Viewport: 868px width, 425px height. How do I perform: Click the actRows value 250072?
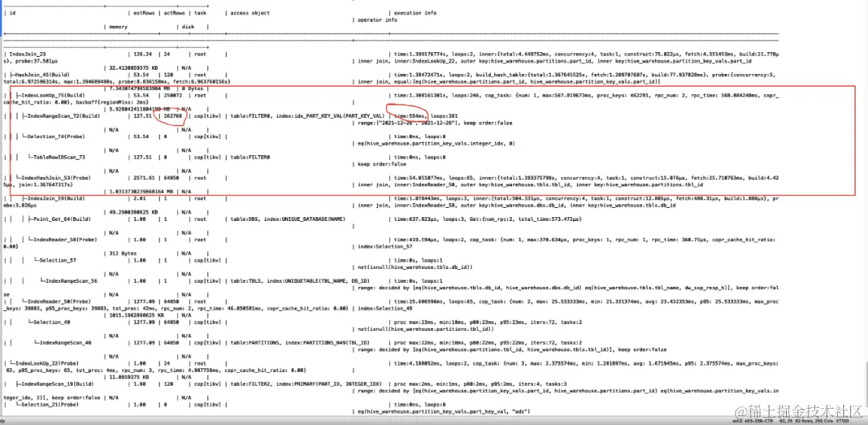(171, 95)
